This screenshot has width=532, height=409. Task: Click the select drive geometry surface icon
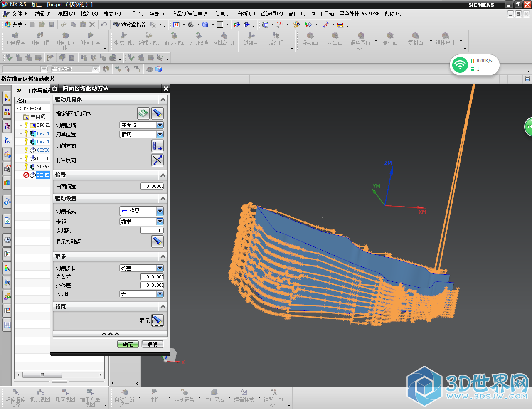pos(143,113)
